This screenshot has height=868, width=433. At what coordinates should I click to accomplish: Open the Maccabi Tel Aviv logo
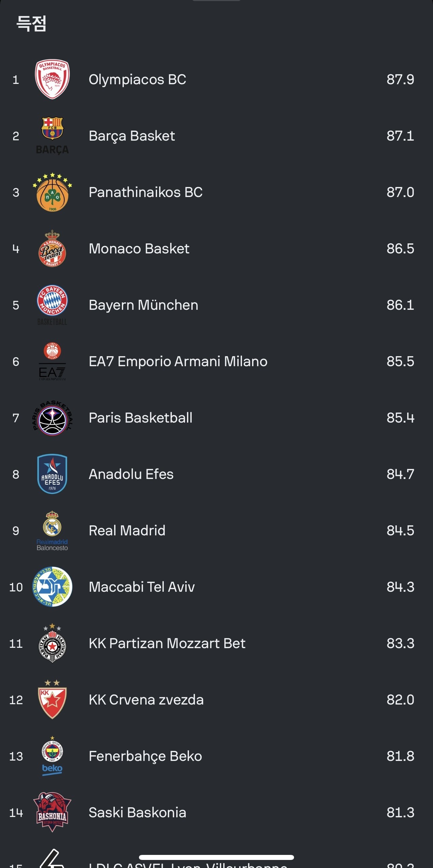52,587
